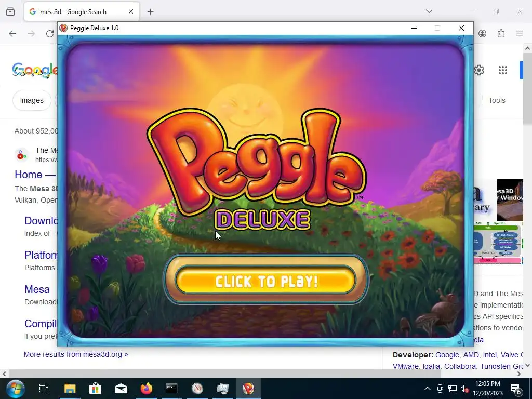The image size is (532, 399).
Task: Open the Intel developer link
Action: pyautogui.click(x=489, y=355)
